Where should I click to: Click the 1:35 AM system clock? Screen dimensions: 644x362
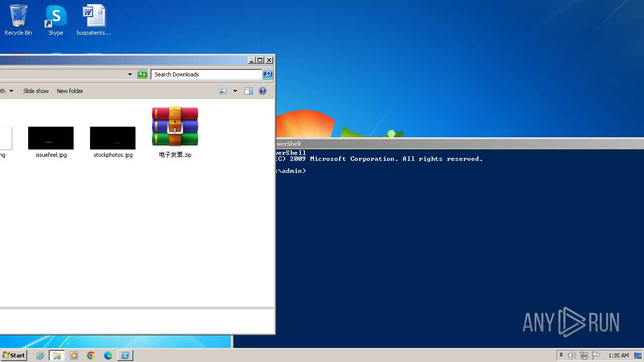pyautogui.click(x=618, y=355)
